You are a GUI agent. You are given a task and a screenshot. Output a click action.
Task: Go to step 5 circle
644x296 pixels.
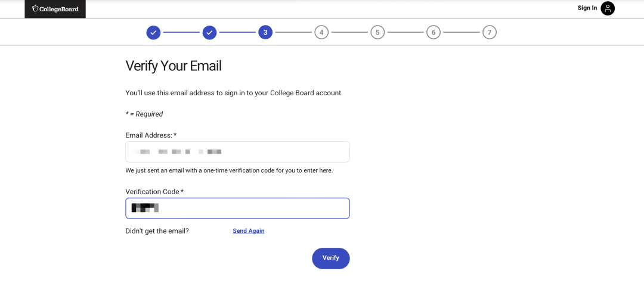[377, 32]
